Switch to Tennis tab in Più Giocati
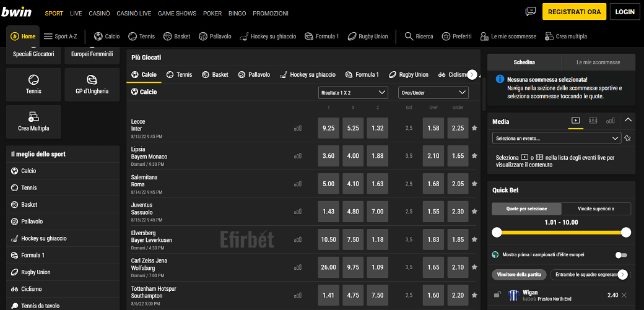The height and width of the screenshot is (310, 644). tap(180, 75)
